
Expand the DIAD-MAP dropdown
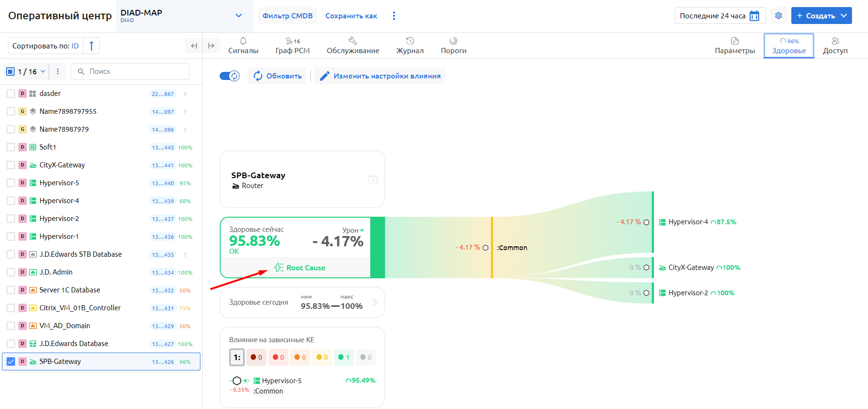tap(239, 16)
